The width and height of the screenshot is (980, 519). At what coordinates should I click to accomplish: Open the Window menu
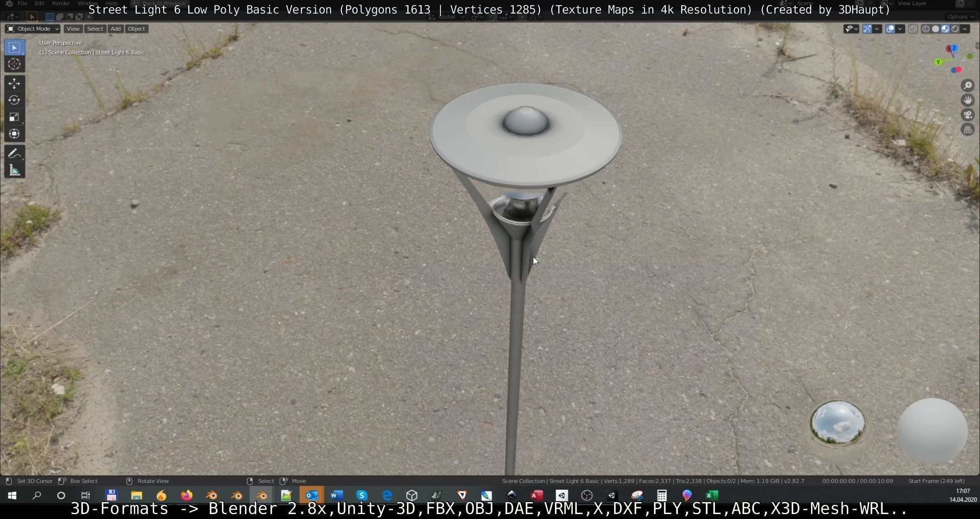pos(88,3)
